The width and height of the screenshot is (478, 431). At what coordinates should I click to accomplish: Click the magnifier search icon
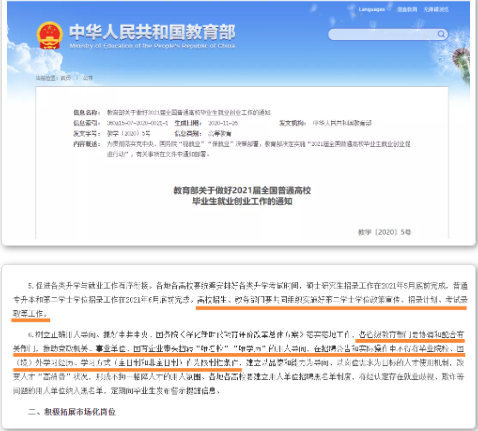click(x=441, y=34)
